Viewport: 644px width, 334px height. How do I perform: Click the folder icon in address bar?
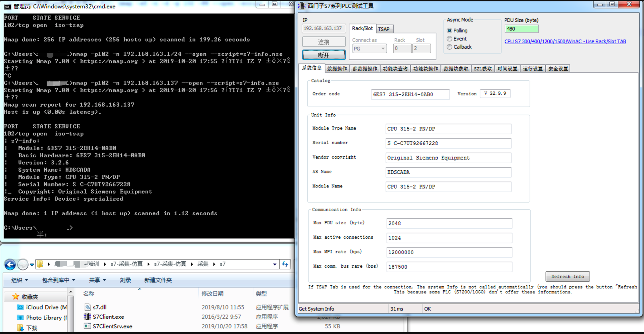[40, 264]
